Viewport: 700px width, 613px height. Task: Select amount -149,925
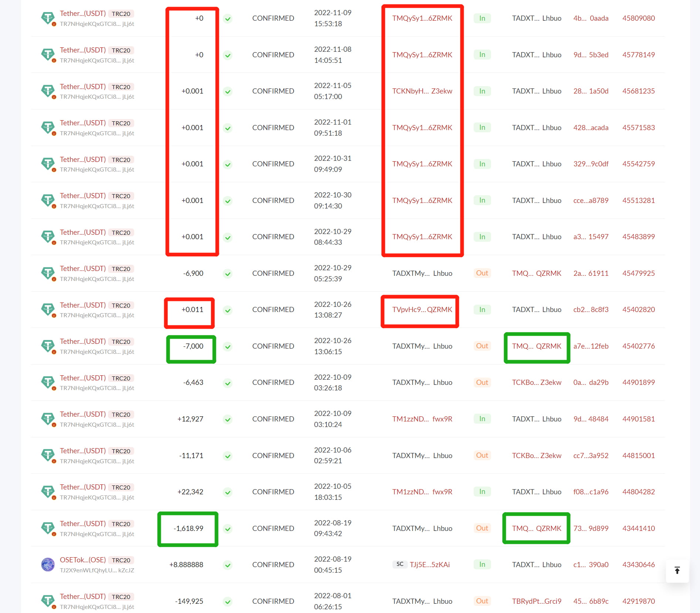189,601
